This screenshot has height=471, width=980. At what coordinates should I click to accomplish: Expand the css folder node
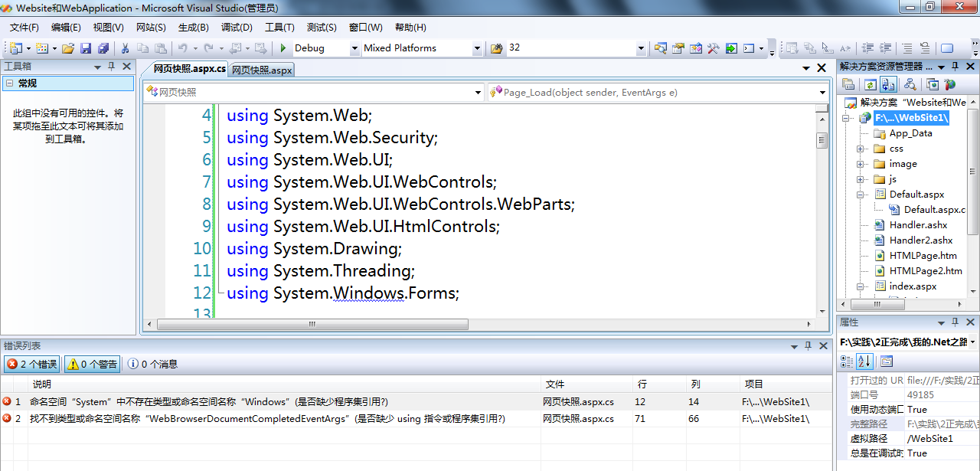[861, 149]
